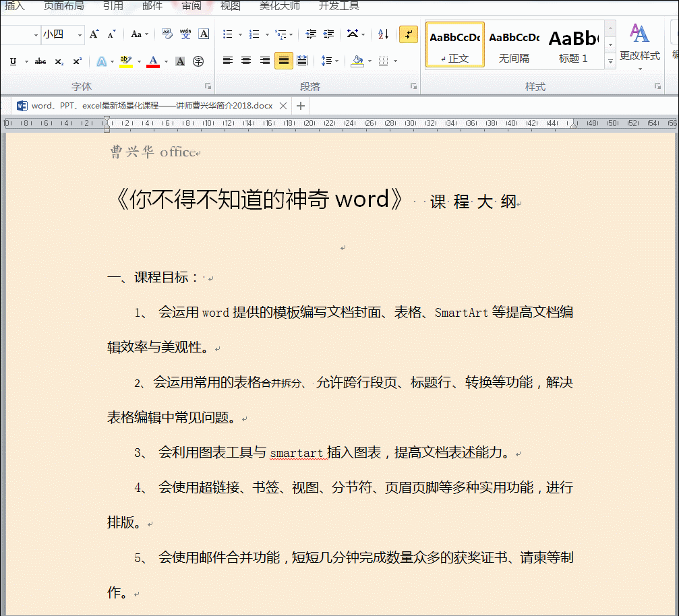Viewport: 679px width, 616px height.
Task: Expand the styles gallery More arrow
Action: click(x=610, y=61)
